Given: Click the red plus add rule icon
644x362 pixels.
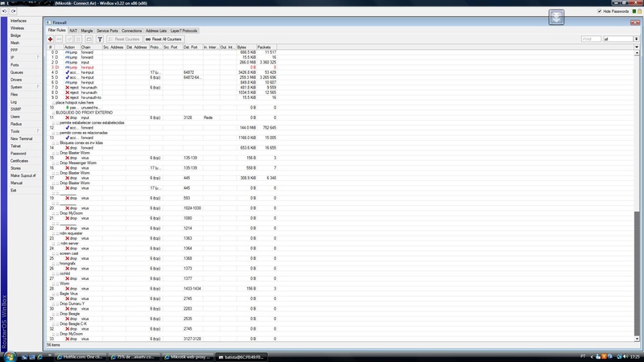Looking at the screenshot, I should [50, 39].
